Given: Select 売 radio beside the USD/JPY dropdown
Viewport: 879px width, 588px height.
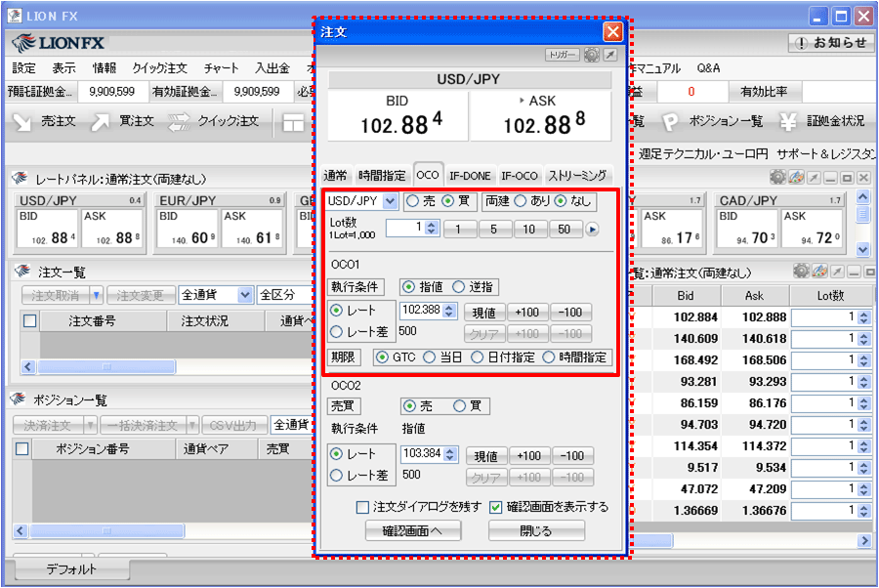Looking at the screenshot, I should [412, 201].
